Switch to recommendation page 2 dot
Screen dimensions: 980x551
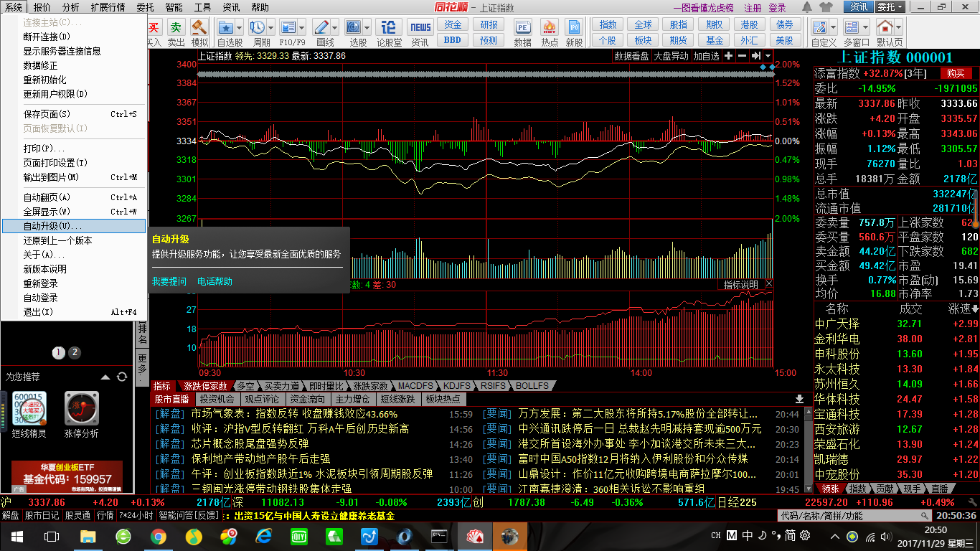(75, 352)
